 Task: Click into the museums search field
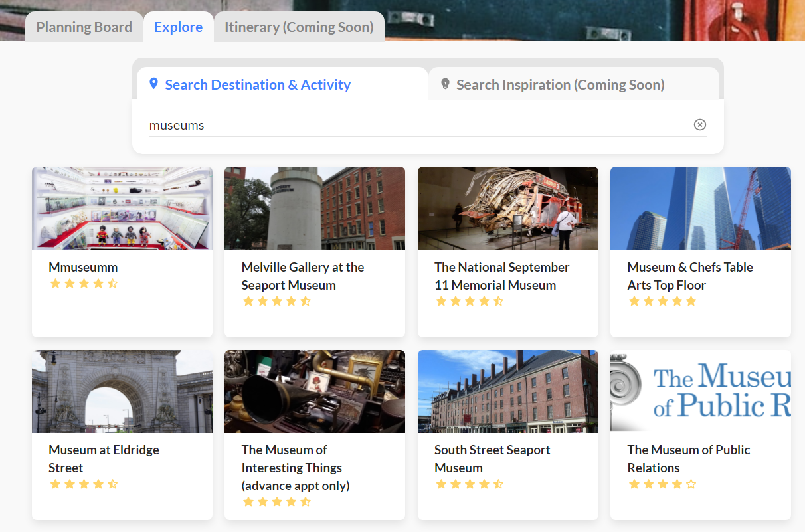418,125
